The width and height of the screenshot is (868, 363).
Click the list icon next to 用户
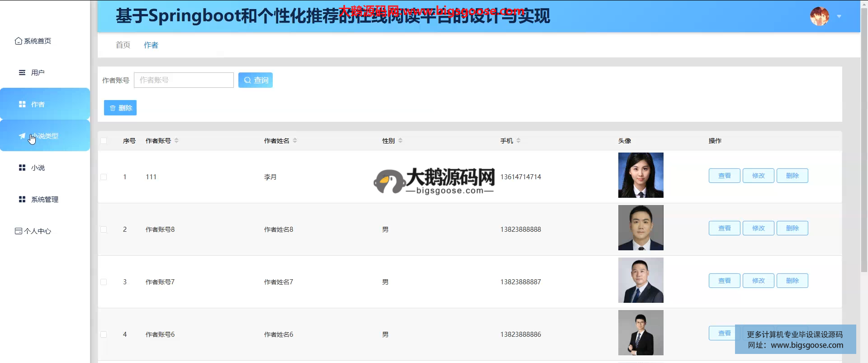(22, 73)
